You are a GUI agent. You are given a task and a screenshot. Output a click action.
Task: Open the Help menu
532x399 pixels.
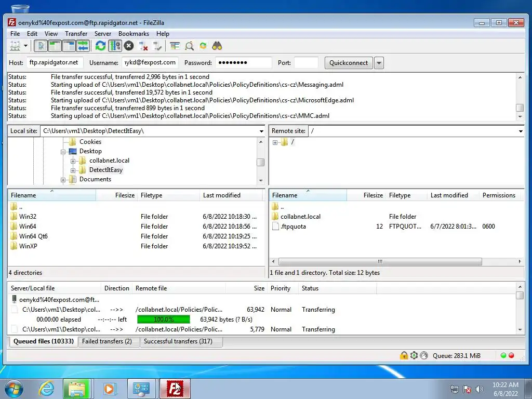(x=163, y=34)
